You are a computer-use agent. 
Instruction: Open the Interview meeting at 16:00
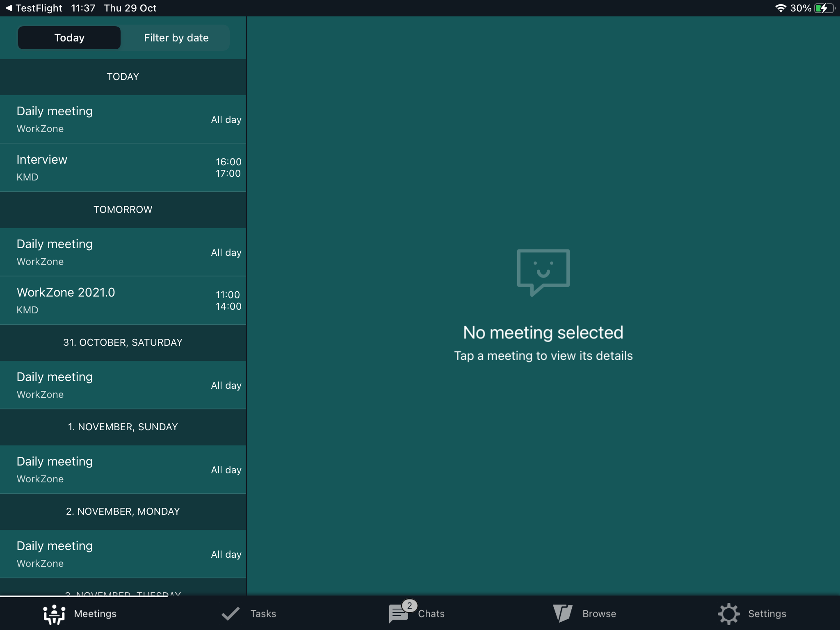(x=123, y=168)
